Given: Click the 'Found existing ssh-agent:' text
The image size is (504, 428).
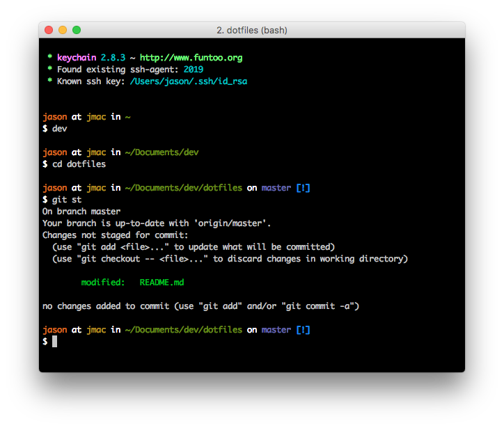Looking at the screenshot, I should pyautogui.click(x=118, y=70).
